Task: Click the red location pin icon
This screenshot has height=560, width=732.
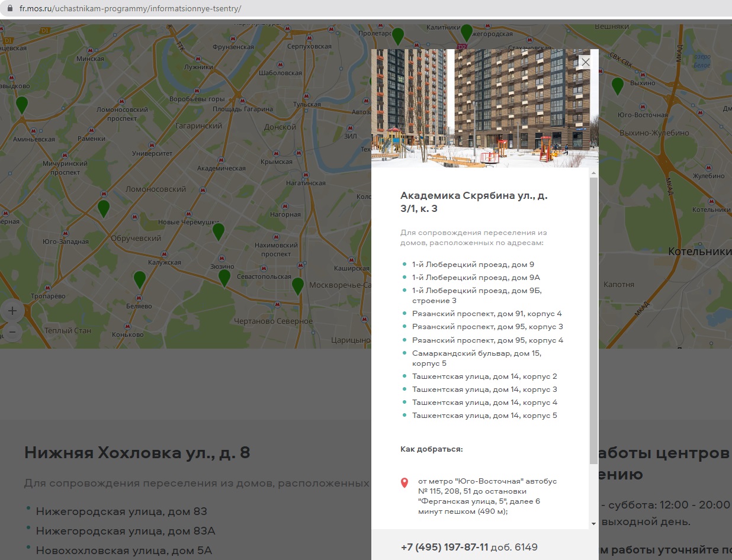Action: pos(404,483)
